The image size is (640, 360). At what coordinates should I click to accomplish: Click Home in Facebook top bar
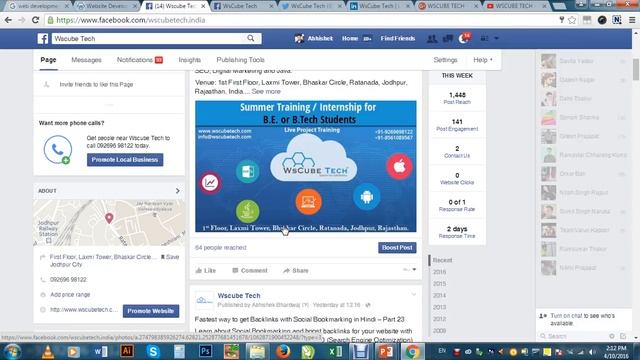(x=350, y=38)
